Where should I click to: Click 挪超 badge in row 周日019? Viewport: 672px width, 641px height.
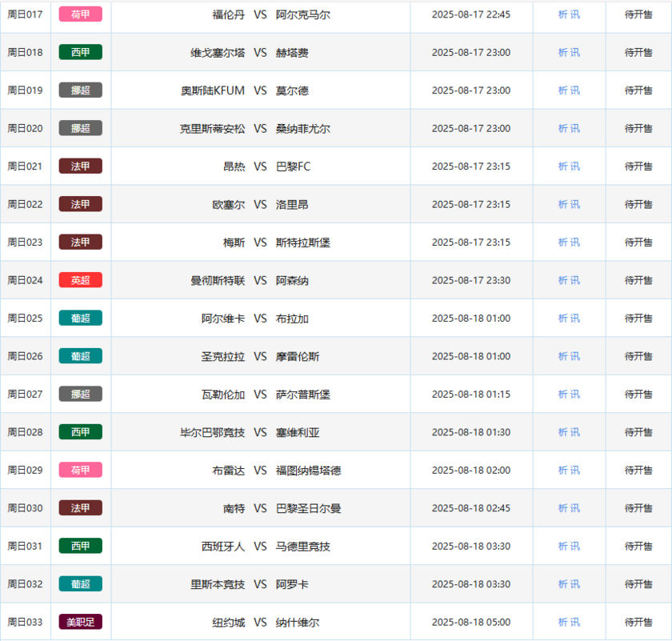pos(80,90)
